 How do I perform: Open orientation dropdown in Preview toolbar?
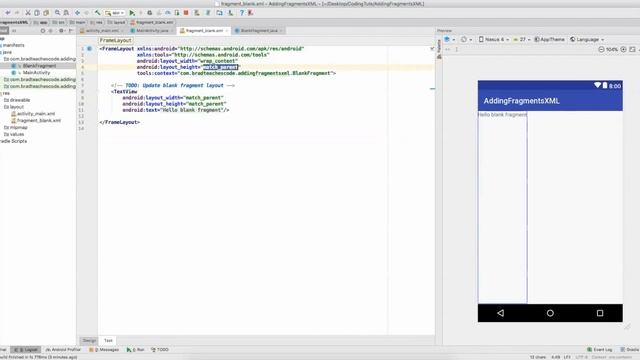pyautogui.click(x=466, y=40)
